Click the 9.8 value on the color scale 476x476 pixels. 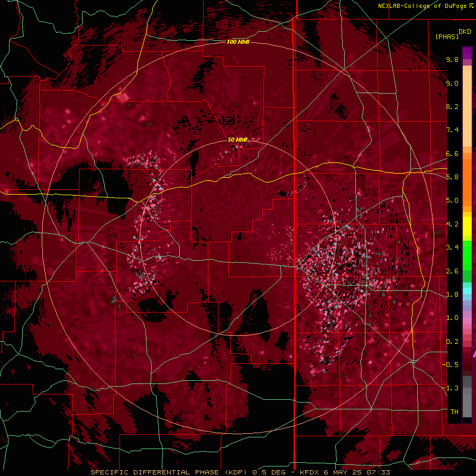pyautogui.click(x=452, y=60)
